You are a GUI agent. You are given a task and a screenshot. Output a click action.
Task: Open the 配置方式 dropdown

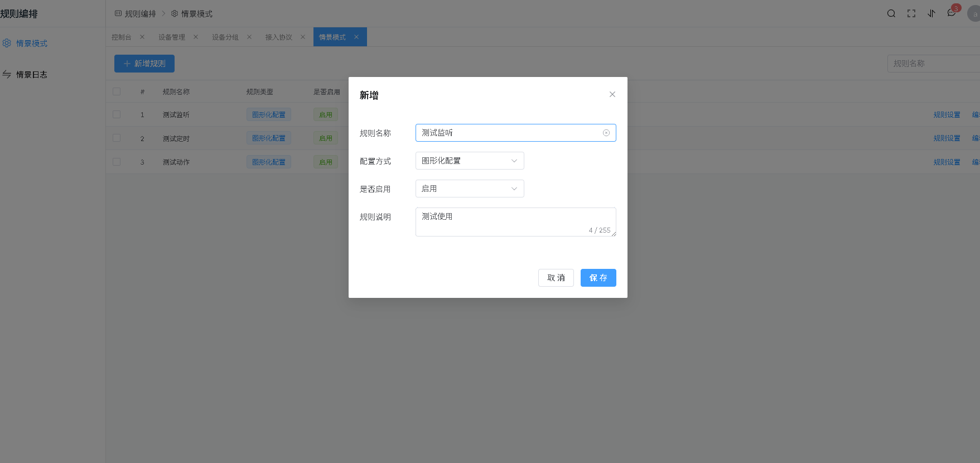point(469,161)
